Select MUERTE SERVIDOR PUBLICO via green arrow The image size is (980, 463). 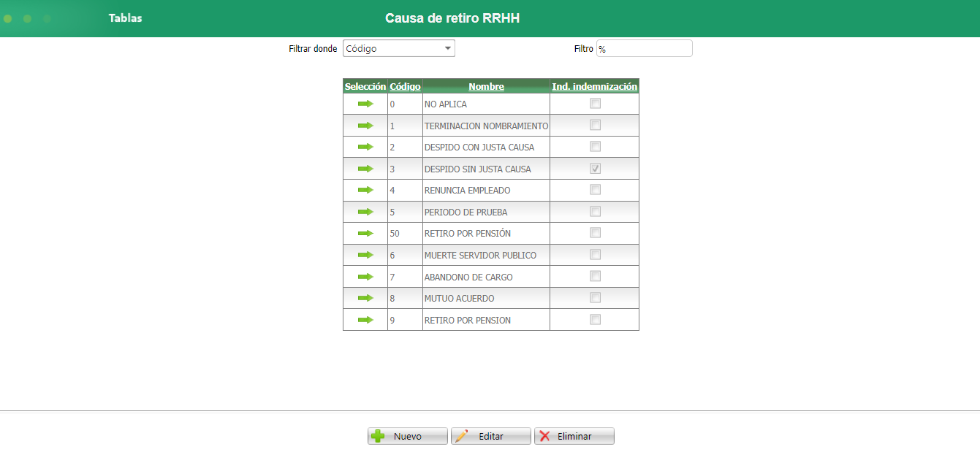(365, 255)
